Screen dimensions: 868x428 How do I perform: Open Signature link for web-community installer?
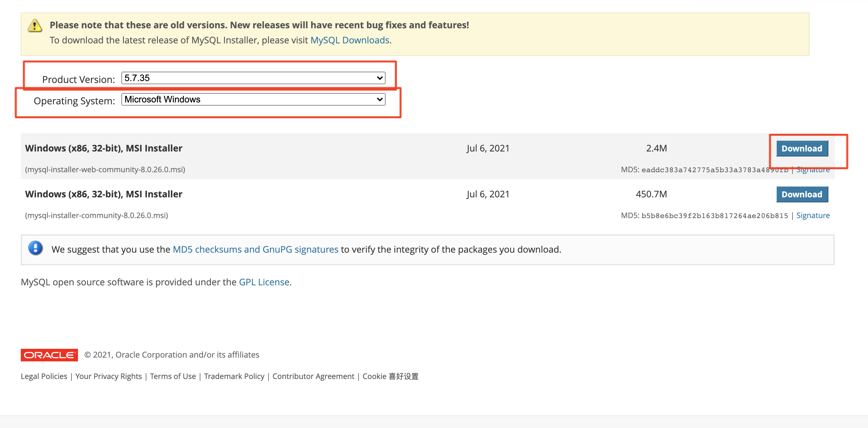[x=813, y=170]
